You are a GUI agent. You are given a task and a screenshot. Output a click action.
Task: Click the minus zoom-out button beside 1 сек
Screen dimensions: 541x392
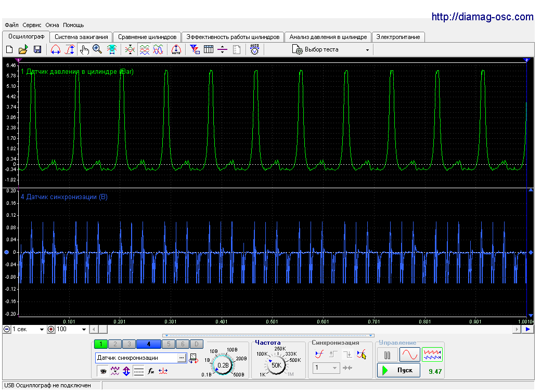[7, 329]
